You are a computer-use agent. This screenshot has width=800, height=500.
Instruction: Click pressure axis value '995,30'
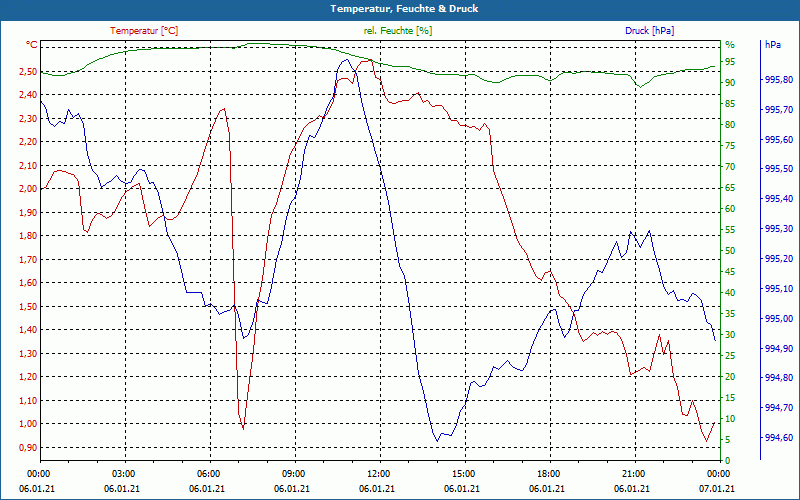[x=779, y=229]
